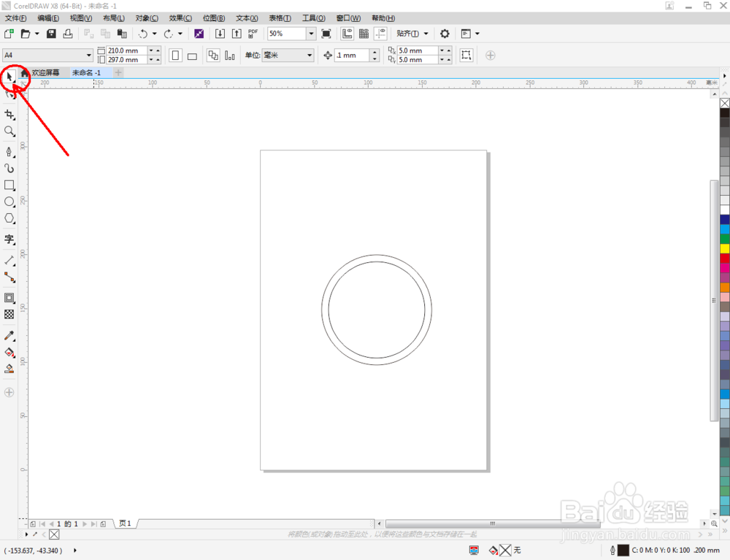Select the Parallel Dimension tool
The image size is (730, 560).
click(9, 261)
